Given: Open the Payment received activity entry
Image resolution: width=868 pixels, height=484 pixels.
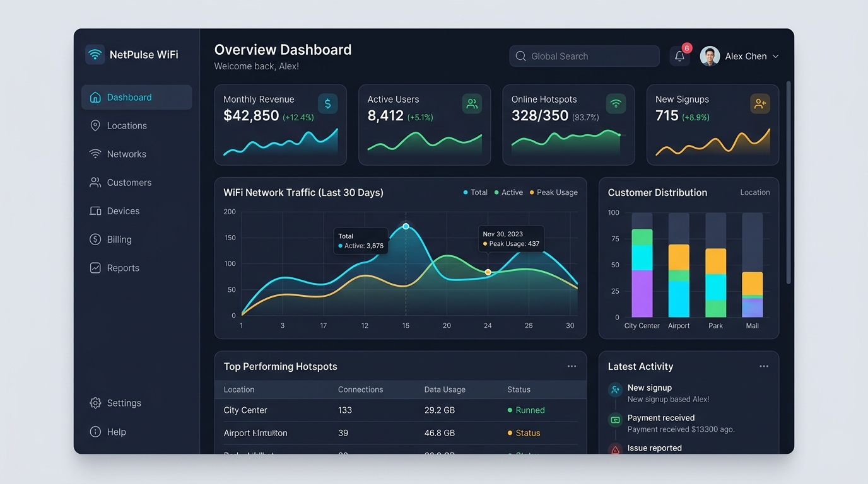Looking at the screenshot, I should [681, 423].
